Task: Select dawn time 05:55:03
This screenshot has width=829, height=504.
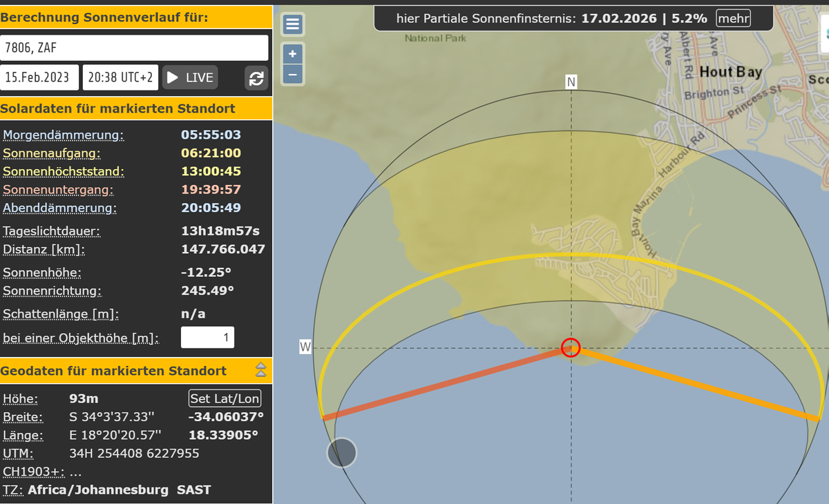Action: point(211,135)
